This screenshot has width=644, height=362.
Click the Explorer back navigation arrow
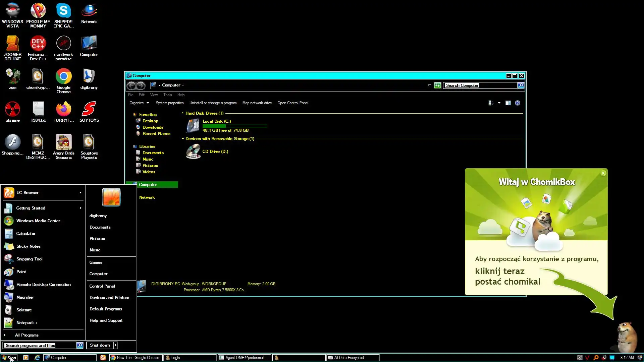pos(131,85)
